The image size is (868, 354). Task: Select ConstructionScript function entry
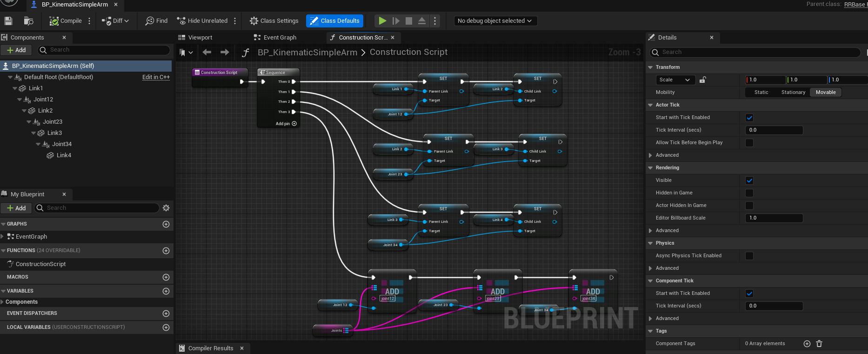(x=40, y=264)
